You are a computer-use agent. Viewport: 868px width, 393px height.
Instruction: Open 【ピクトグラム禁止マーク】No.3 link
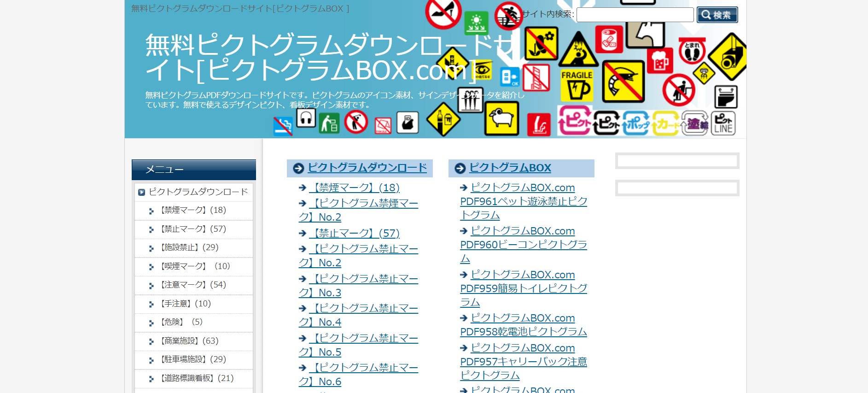click(x=358, y=286)
